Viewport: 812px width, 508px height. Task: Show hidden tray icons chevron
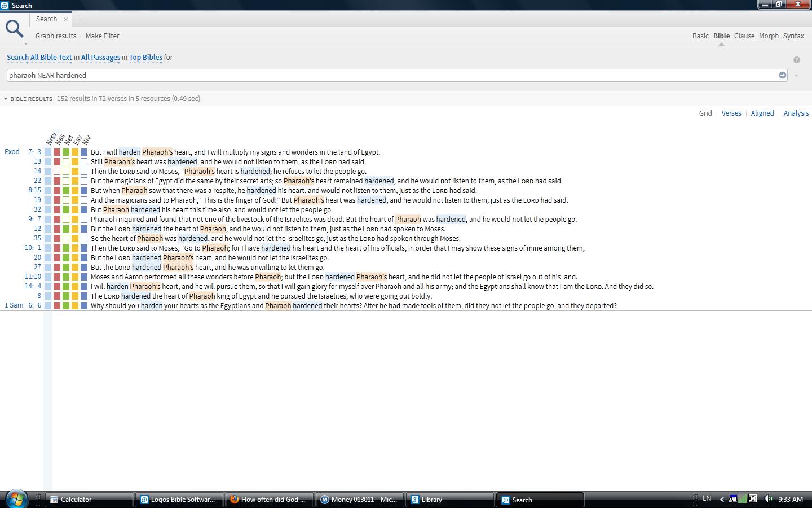pyautogui.click(x=722, y=499)
